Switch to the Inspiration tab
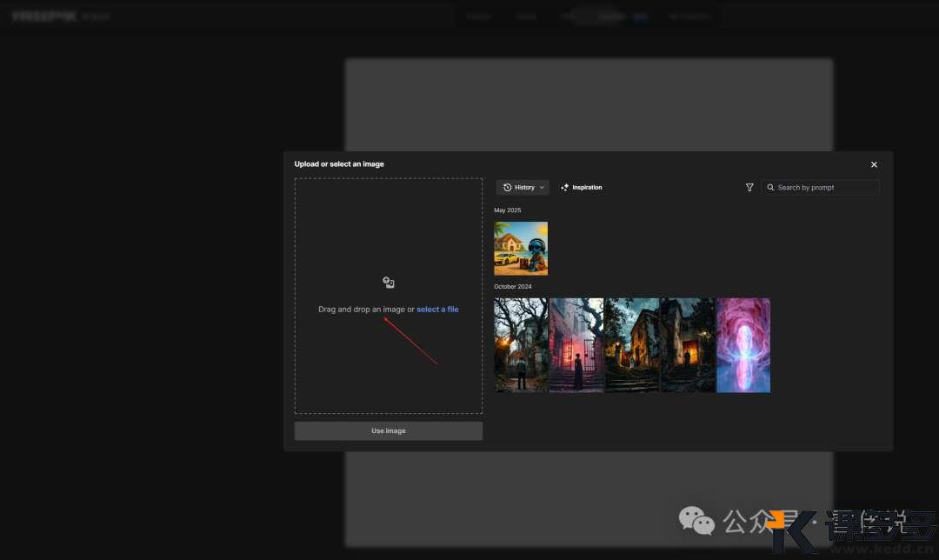939x560 pixels. point(586,188)
